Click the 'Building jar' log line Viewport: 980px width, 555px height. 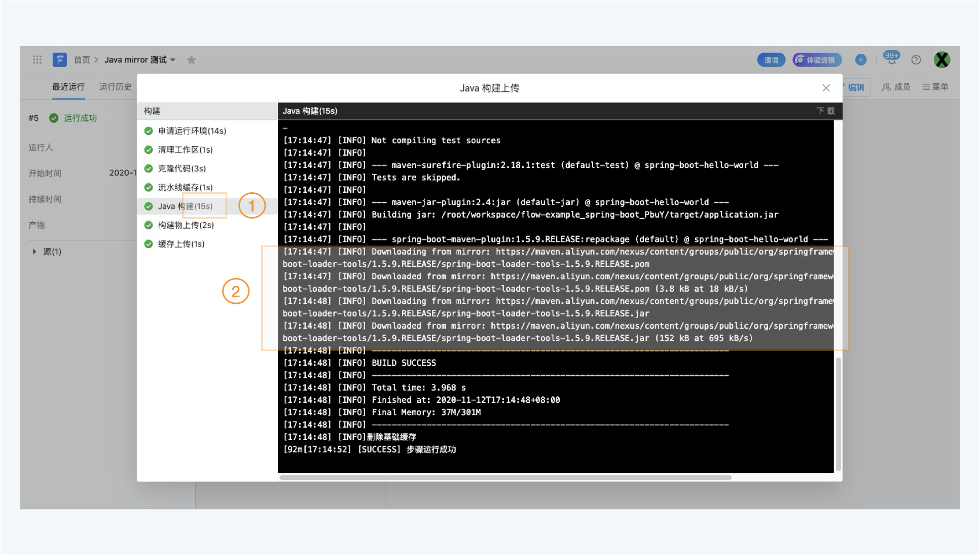coord(531,215)
